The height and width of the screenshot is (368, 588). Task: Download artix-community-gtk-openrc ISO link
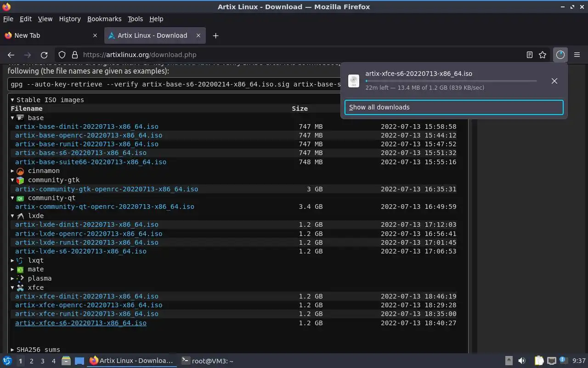[107, 189]
